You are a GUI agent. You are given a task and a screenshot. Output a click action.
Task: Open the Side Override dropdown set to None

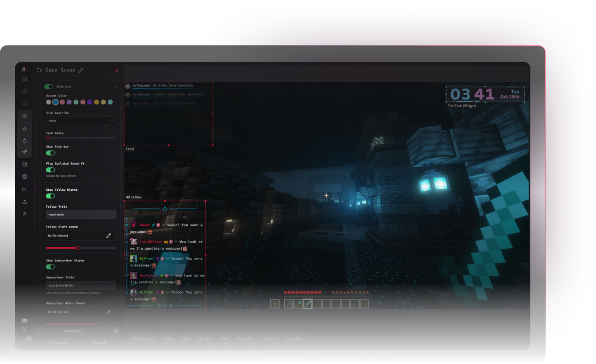click(80, 120)
